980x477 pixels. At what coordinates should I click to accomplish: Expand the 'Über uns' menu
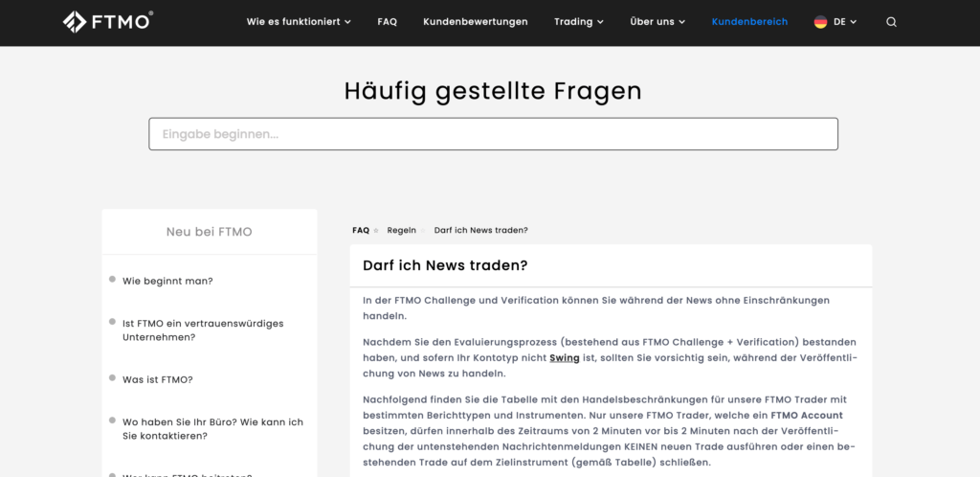tap(657, 22)
